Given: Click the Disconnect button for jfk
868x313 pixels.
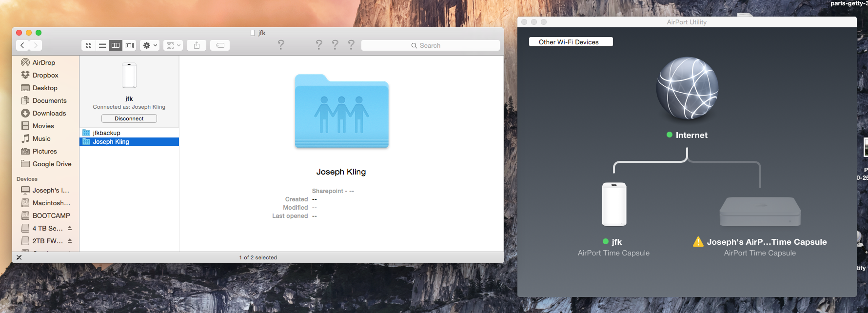Looking at the screenshot, I should coord(129,118).
